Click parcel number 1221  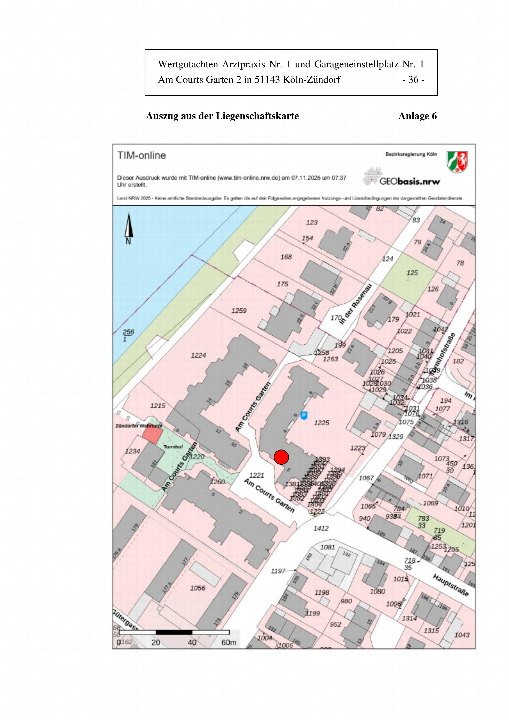(x=256, y=476)
